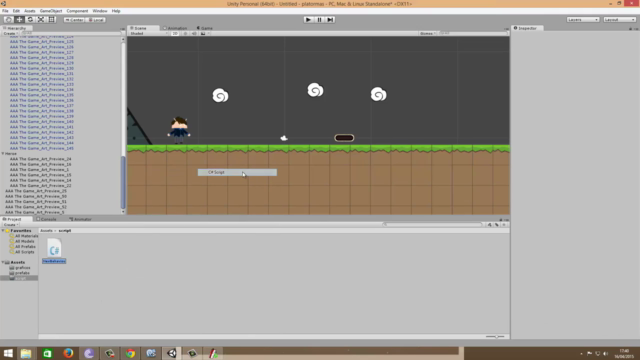640x360 pixels.
Task: Click the Project panel search field
Action: [433, 224]
